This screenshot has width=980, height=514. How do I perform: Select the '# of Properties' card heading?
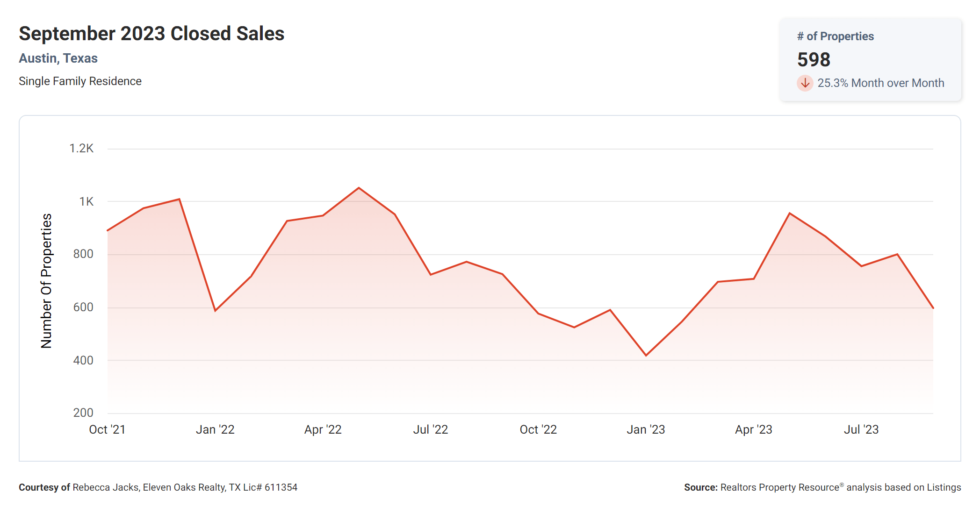835,36
